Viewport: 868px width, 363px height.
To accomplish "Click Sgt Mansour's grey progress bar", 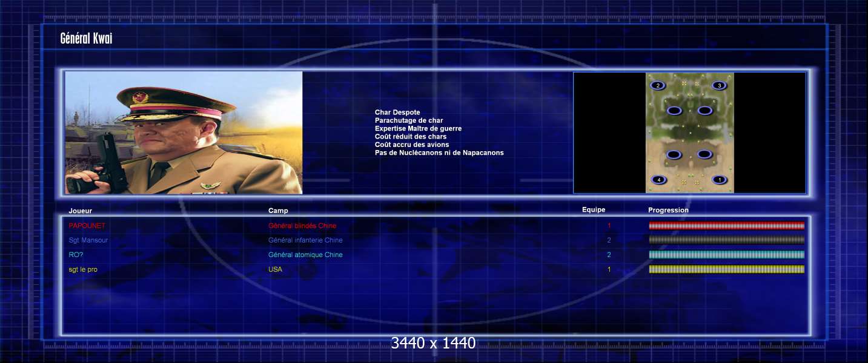I will tap(727, 240).
